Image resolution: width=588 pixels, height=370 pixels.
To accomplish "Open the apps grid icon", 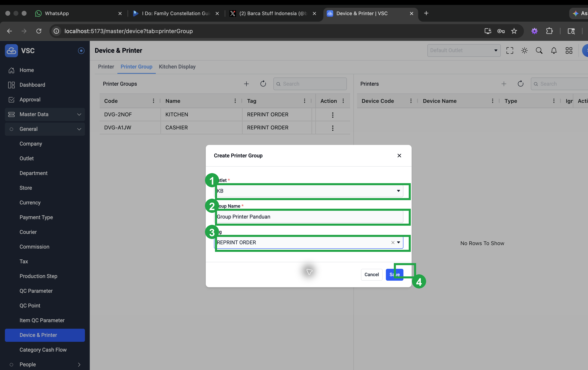I will pyautogui.click(x=569, y=50).
